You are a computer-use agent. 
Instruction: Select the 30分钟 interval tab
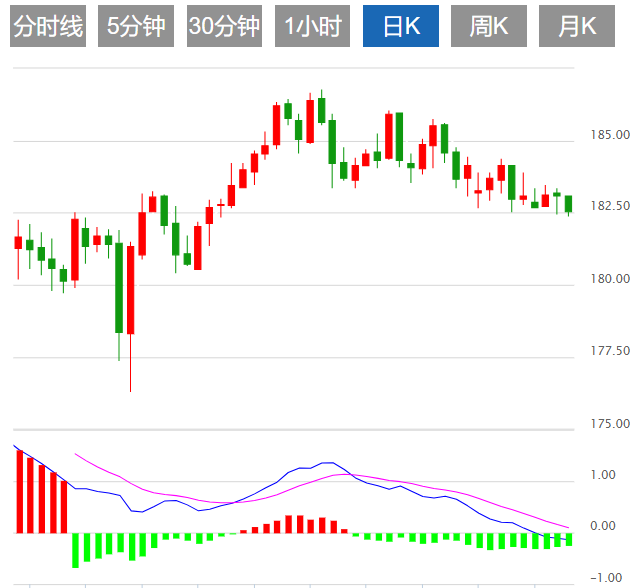pyautogui.click(x=224, y=26)
